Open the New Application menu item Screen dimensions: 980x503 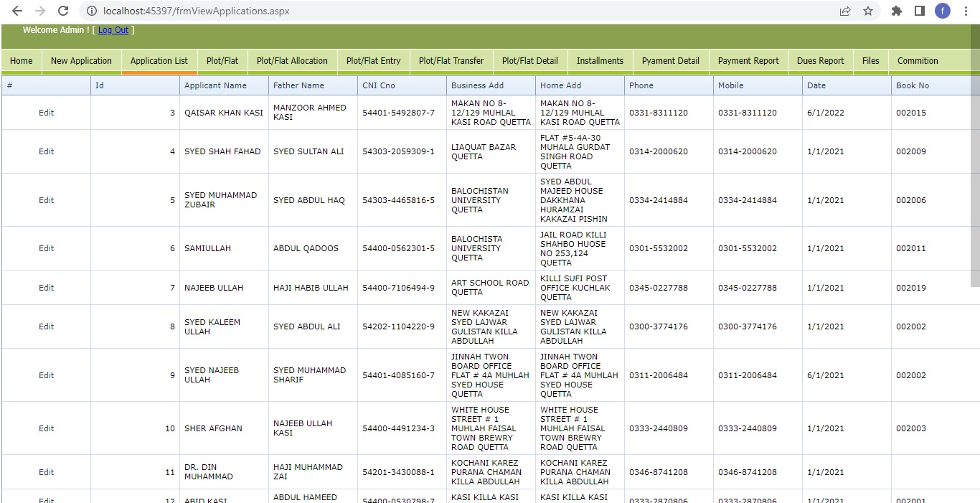click(x=81, y=61)
